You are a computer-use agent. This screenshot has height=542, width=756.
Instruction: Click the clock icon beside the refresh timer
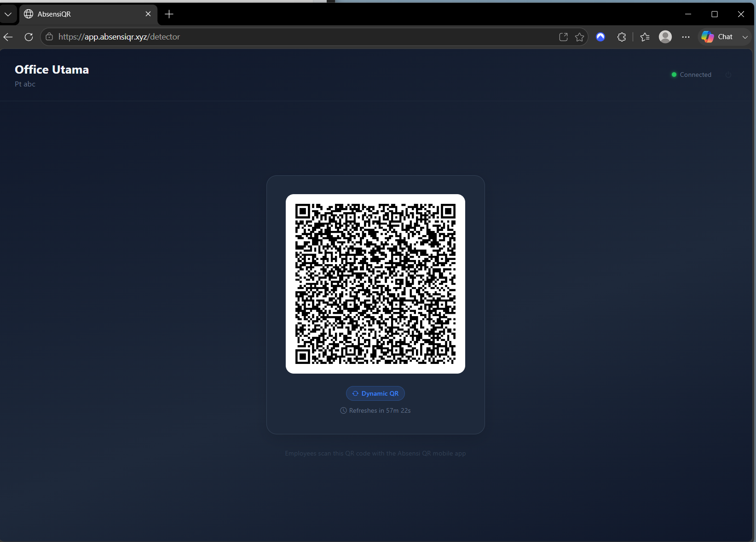343,410
